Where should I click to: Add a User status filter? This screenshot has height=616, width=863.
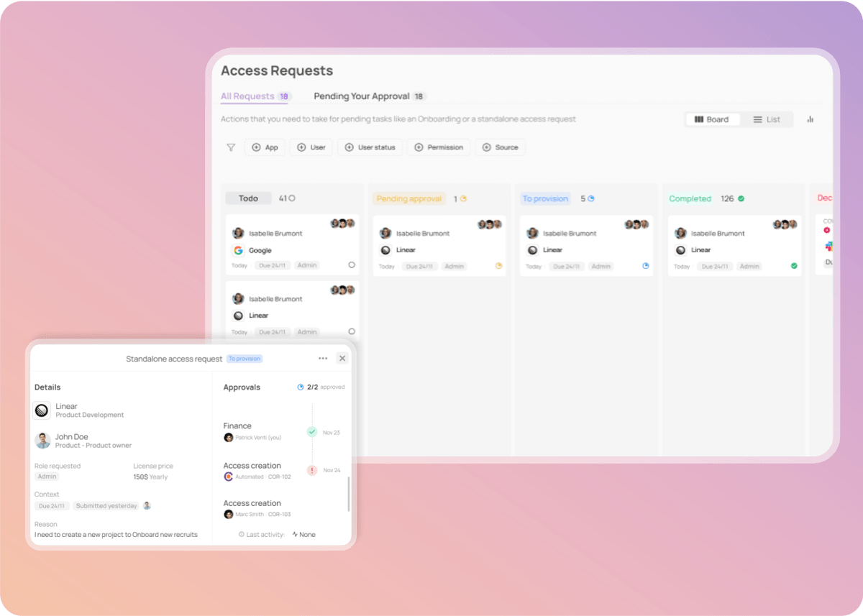click(370, 147)
